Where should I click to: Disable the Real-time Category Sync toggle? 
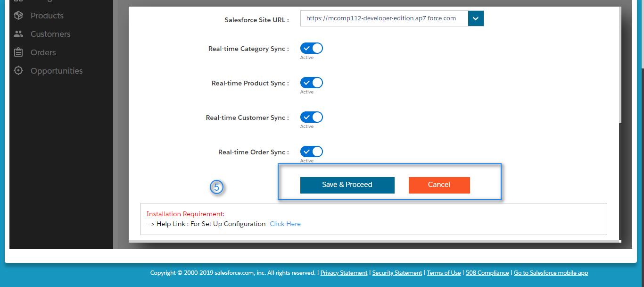[312, 48]
